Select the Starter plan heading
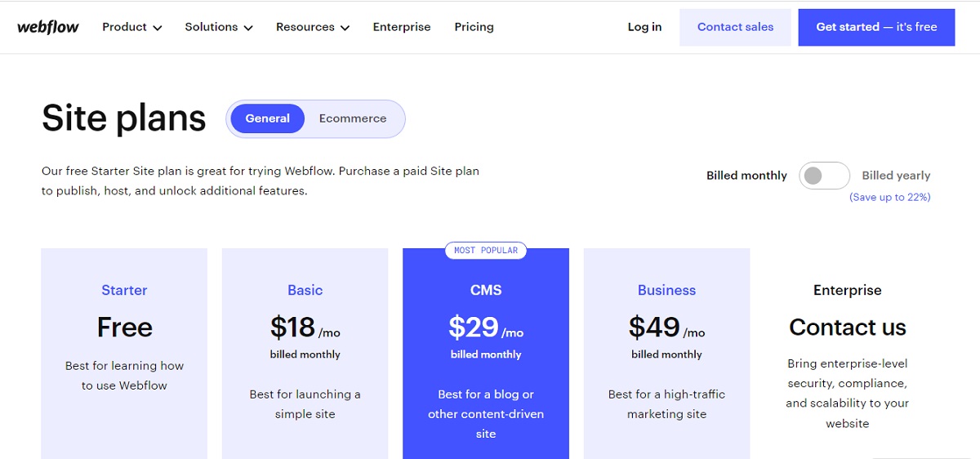 point(124,290)
